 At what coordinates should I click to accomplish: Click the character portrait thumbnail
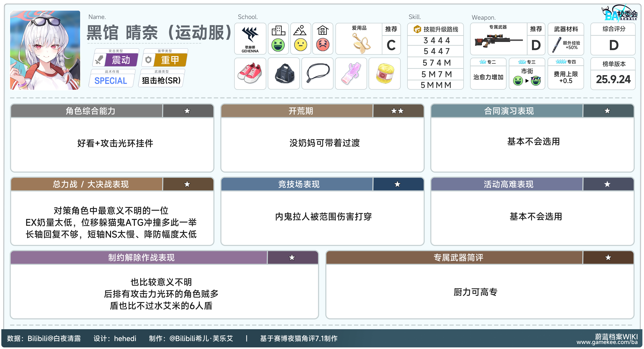pyautogui.click(x=45, y=50)
